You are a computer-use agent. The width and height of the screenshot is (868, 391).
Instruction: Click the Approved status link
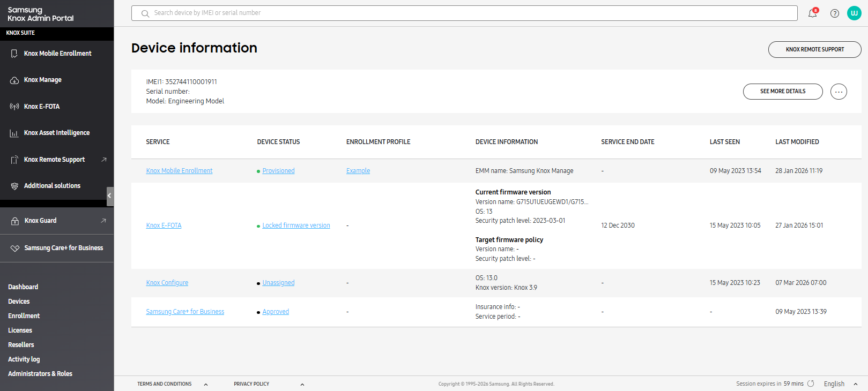click(x=276, y=312)
